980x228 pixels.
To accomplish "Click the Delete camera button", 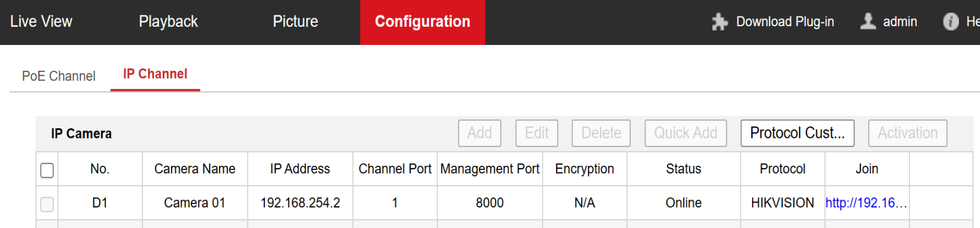I will tap(601, 133).
